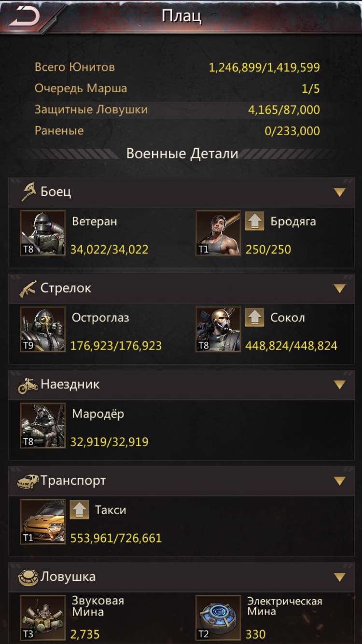This screenshot has width=362, height=644.
Task: Open the Ветеран T8 unit portrait
Action: point(42,233)
